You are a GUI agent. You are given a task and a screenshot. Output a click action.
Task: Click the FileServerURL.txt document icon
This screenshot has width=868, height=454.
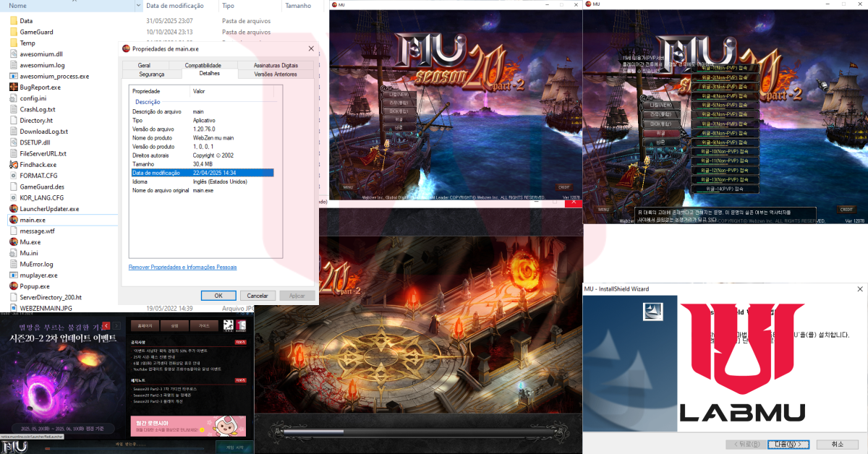tap(14, 153)
